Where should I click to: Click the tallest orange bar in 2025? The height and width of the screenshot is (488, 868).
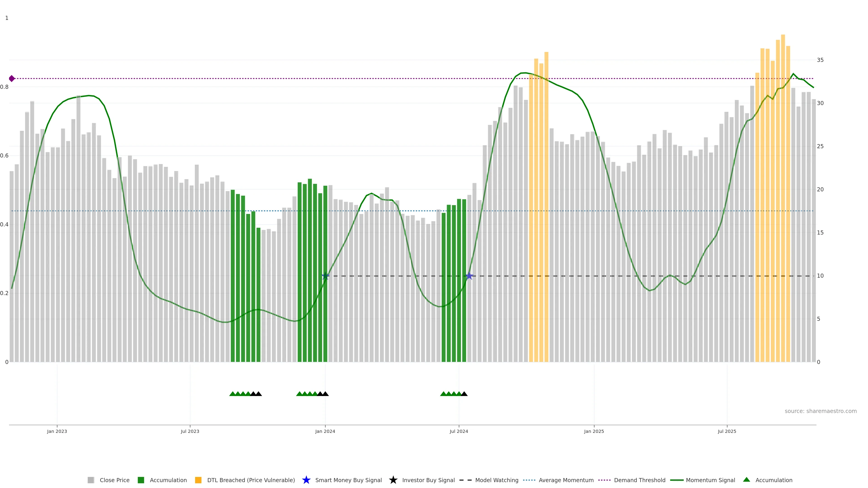(x=783, y=168)
